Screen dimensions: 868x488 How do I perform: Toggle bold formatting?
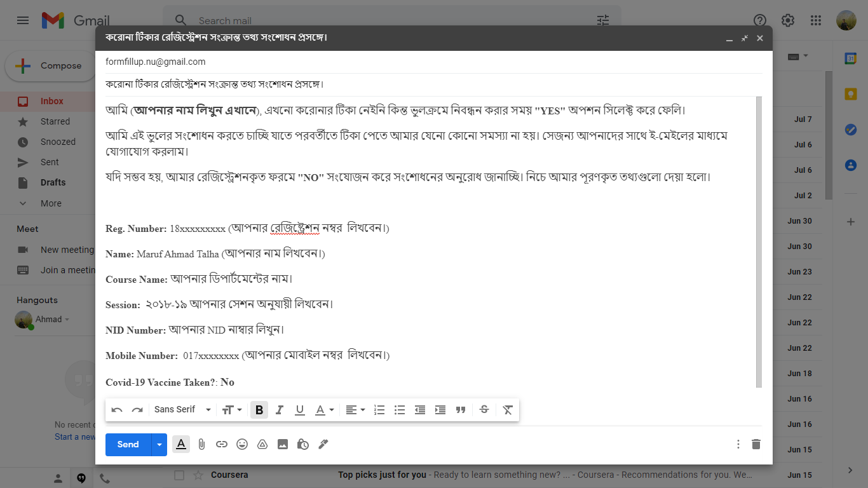tap(259, 410)
